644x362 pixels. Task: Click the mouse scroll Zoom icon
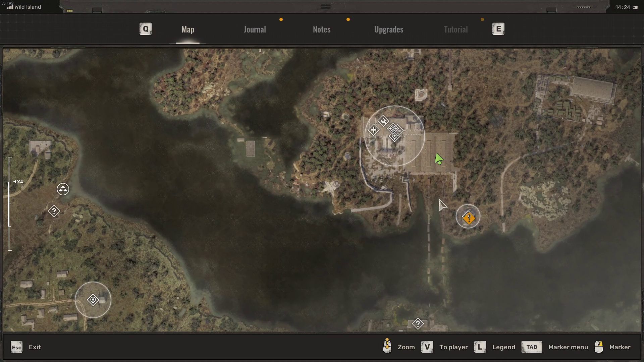pyautogui.click(x=387, y=346)
